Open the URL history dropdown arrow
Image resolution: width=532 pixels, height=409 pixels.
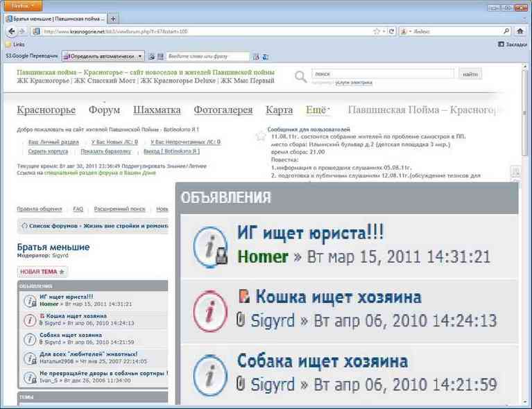[x=384, y=31]
